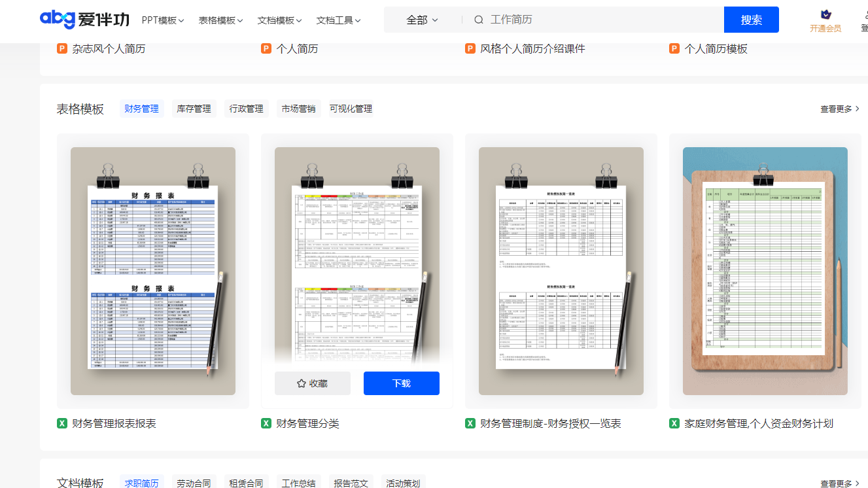Screen dimensions: 868x488
Task: Click the PPT icon beside 个人简历模板
Action: pos(674,48)
